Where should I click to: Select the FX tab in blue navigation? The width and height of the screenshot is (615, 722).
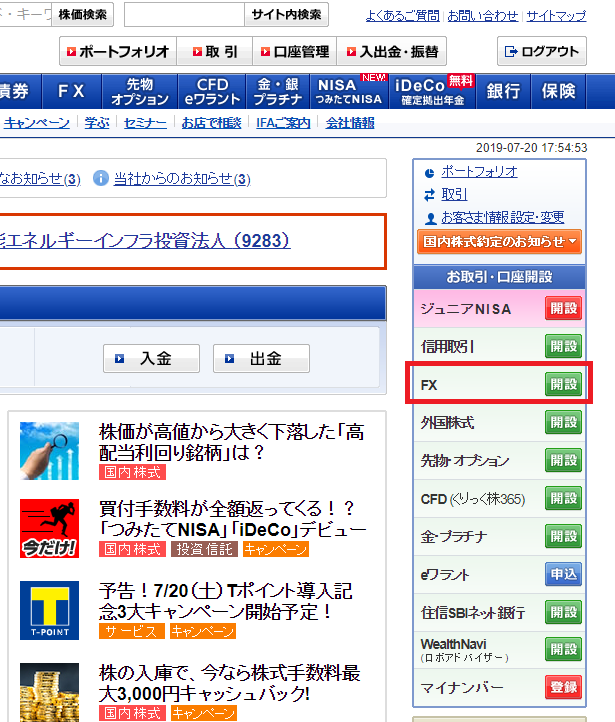71,91
